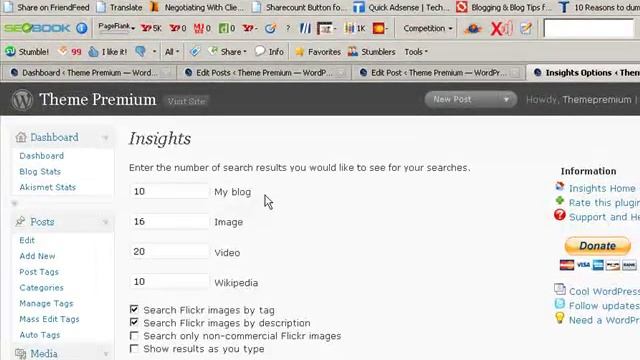Expand the Media menu section
The image size is (640, 360).
click(x=106, y=354)
